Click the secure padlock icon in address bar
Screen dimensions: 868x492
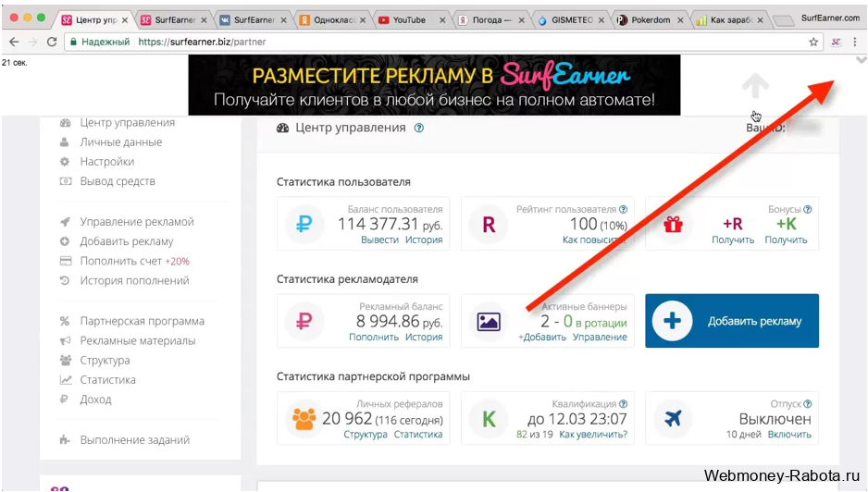click(x=73, y=42)
